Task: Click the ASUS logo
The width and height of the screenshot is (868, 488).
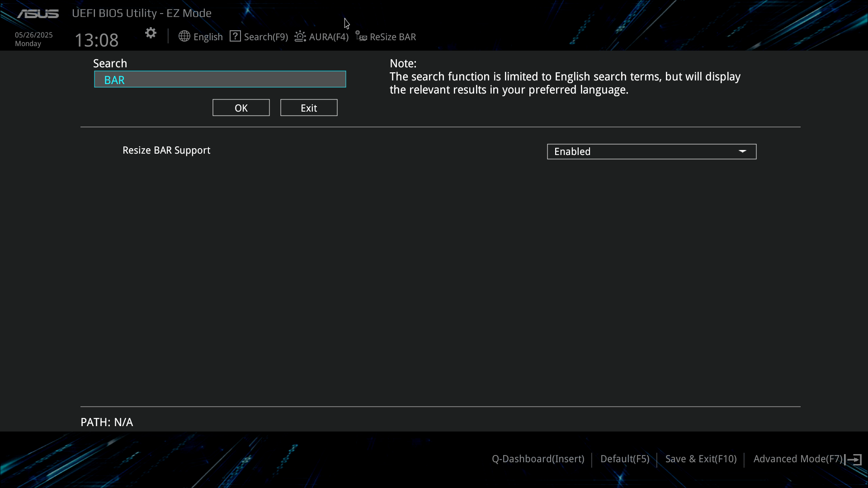Action: click(x=38, y=14)
